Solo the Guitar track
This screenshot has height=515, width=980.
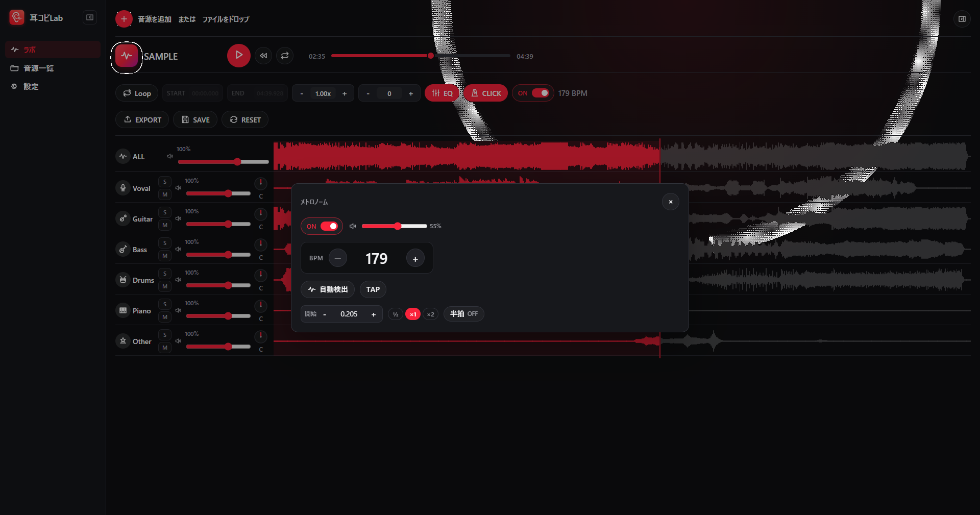165,212
